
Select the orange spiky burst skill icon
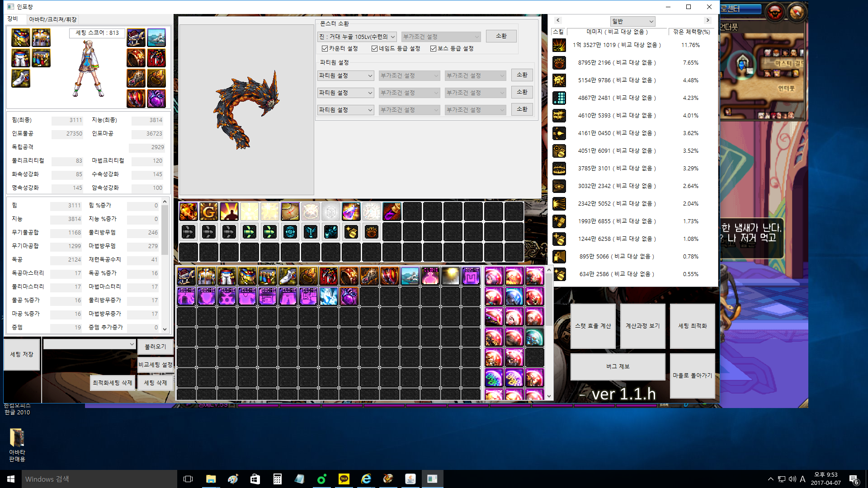371,232
